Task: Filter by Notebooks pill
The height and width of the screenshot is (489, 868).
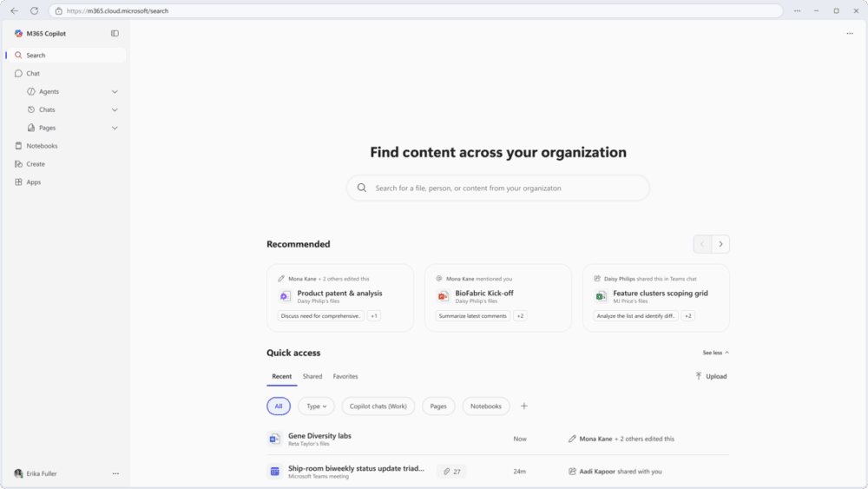Action: [486, 406]
